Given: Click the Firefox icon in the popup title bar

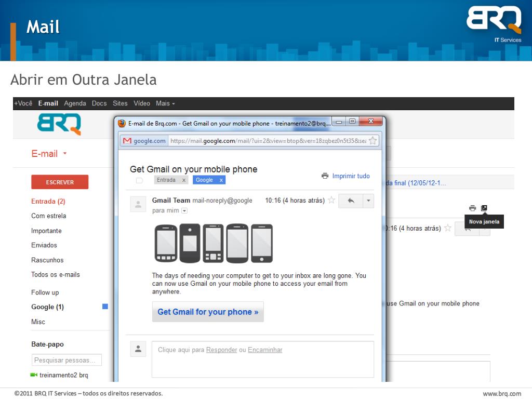Looking at the screenshot, I should (x=122, y=124).
